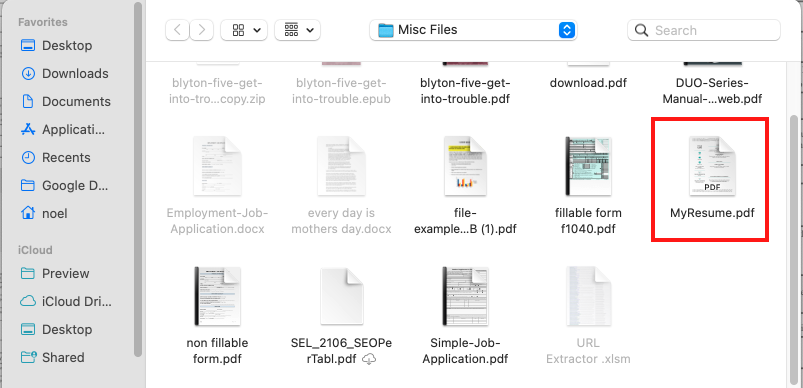Click the download.pdf file name

588,83
